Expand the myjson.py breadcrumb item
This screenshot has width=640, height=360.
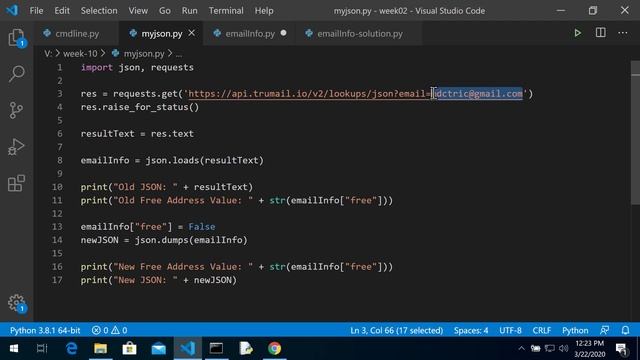pyautogui.click(x=143, y=53)
